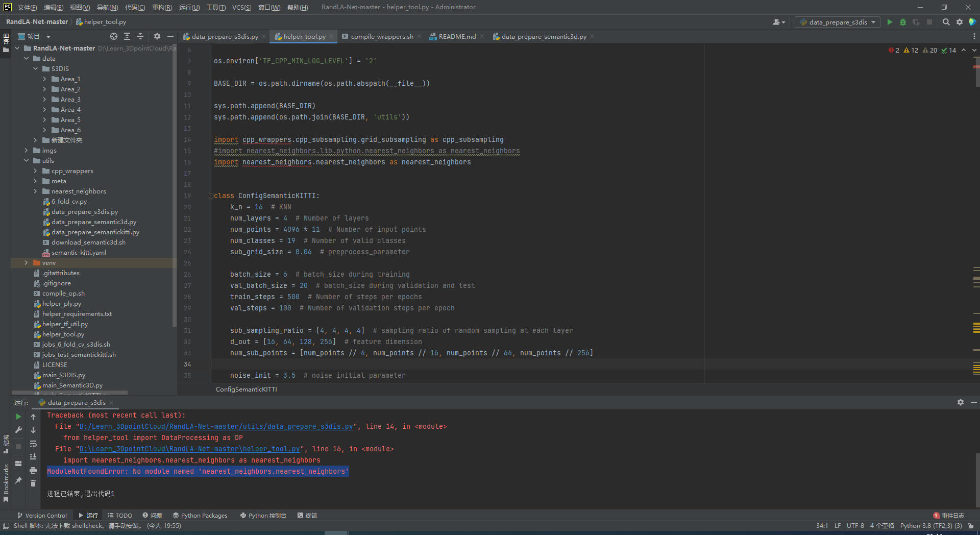
Task: Open the Python Packages tool window
Action: coord(200,515)
